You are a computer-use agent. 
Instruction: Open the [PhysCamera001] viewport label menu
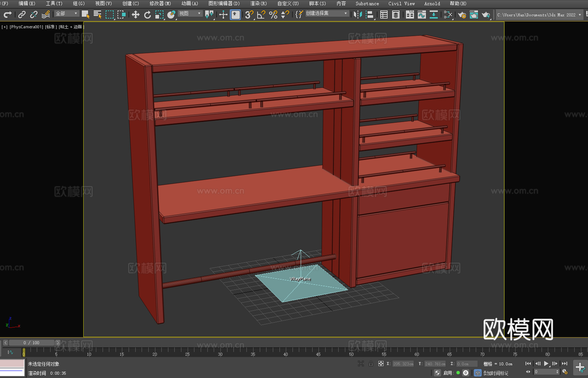[26, 27]
